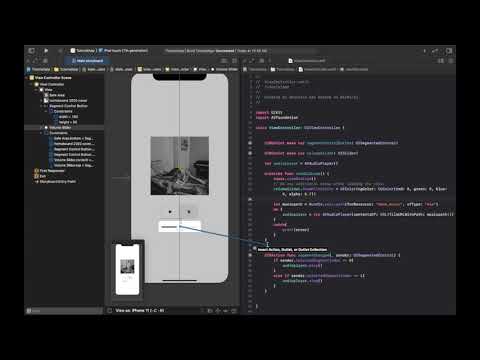Image resolution: width=480 pixels, height=360 pixels.
Task: Click the canvas minimap phone thumbnail
Action: (127, 268)
